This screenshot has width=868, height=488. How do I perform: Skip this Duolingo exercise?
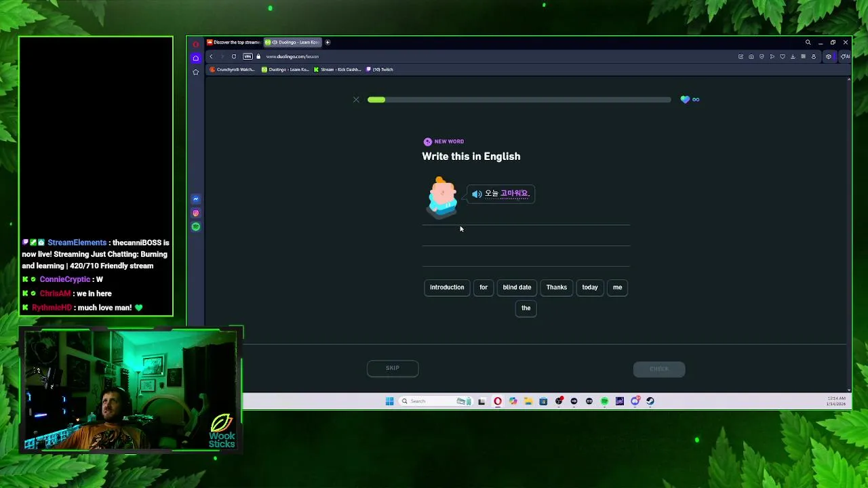coord(393,368)
